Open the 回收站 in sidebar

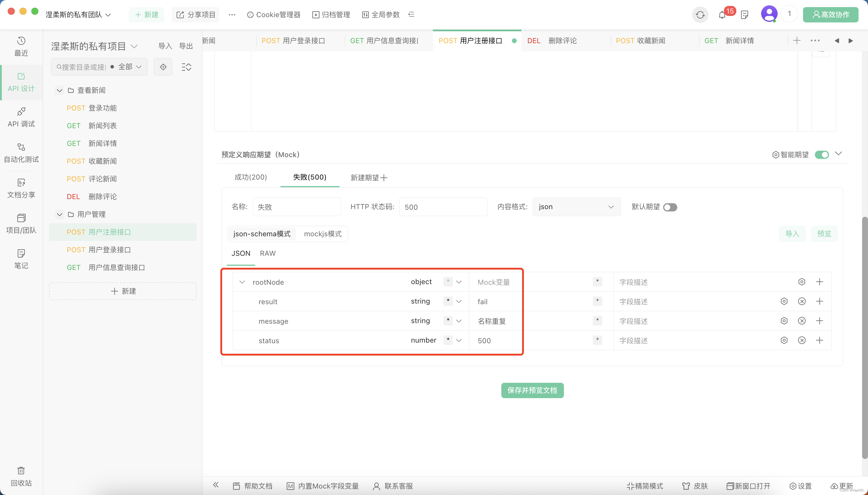(x=21, y=476)
